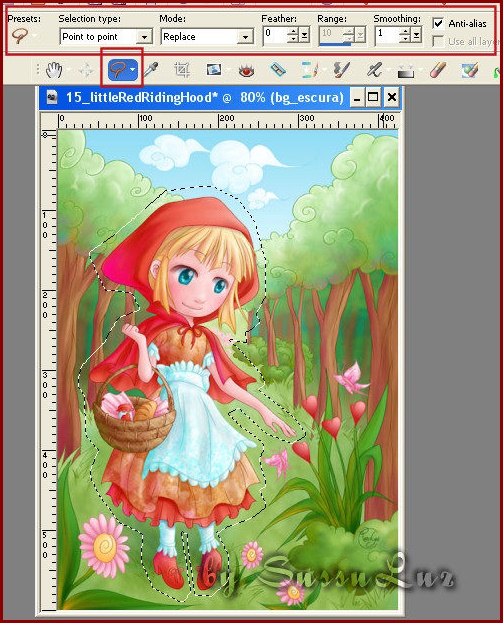
Task: Maximize the 15_littleRedRidingHood document window
Action: [373, 98]
